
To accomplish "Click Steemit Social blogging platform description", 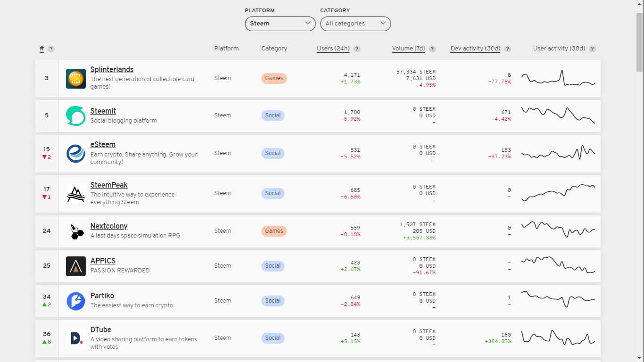I will tap(124, 121).
